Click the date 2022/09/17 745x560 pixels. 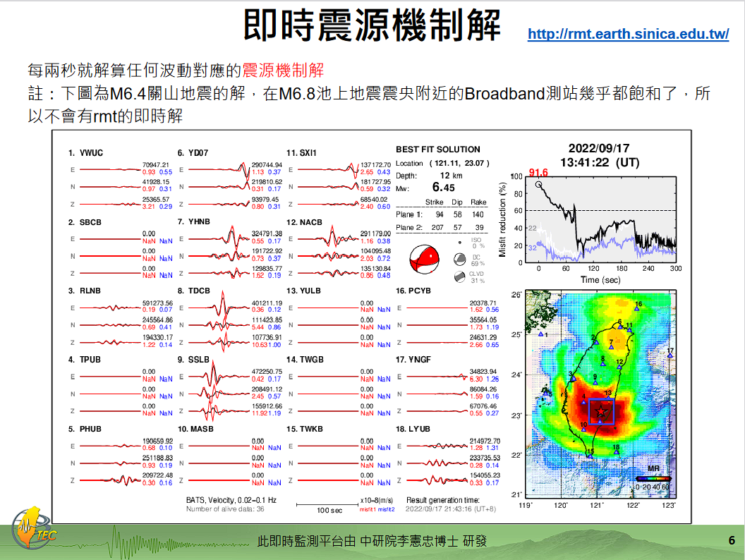[599, 148]
